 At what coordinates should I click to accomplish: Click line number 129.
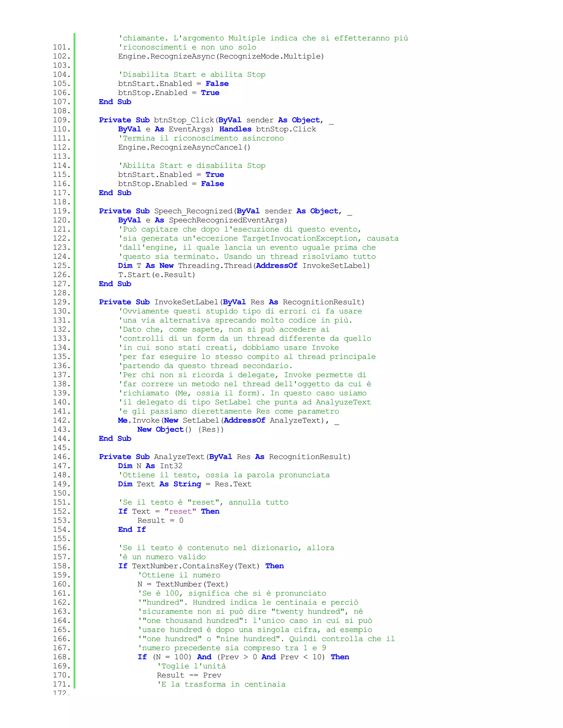click(x=62, y=302)
